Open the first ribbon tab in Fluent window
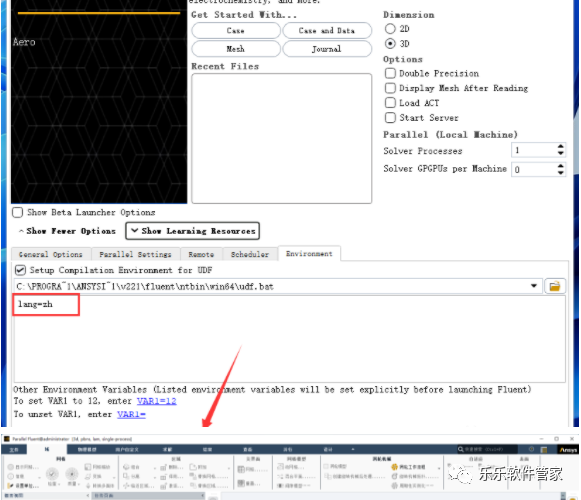581x500 pixels. click(14, 450)
